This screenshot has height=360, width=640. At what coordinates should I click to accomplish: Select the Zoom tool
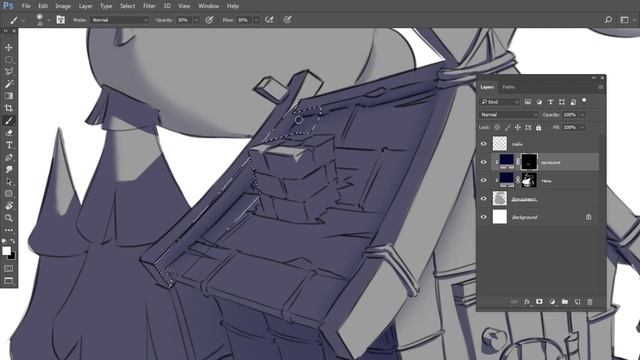click(9, 218)
